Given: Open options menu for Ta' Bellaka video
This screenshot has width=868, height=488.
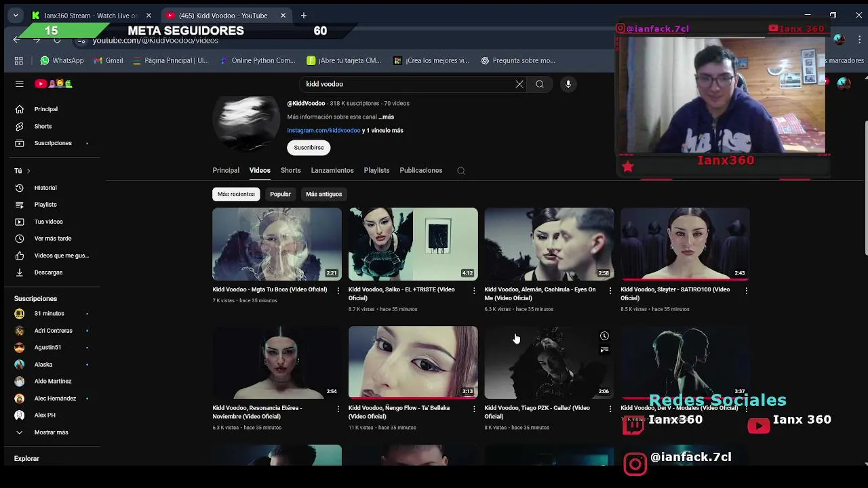Looking at the screenshot, I should (474, 409).
